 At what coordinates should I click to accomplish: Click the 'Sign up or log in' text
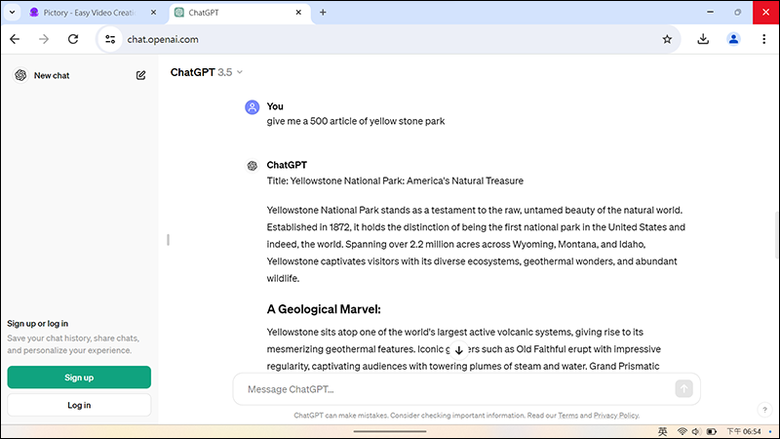(x=38, y=324)
